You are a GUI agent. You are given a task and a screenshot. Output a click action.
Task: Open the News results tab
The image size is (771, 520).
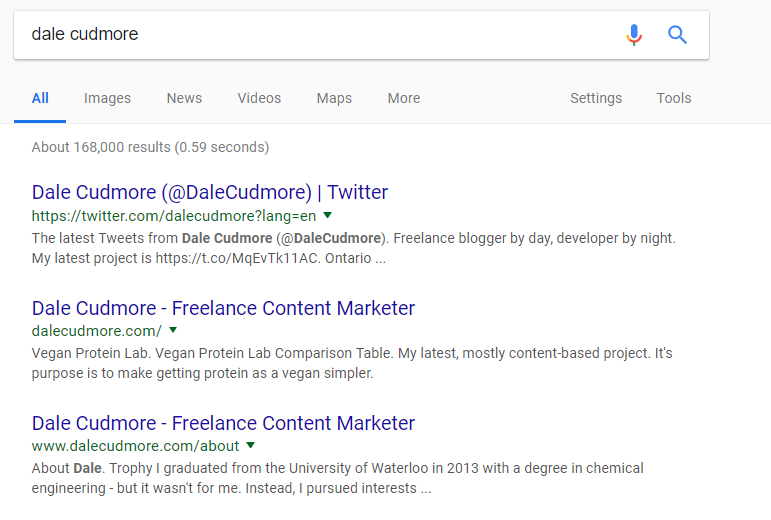184,98
